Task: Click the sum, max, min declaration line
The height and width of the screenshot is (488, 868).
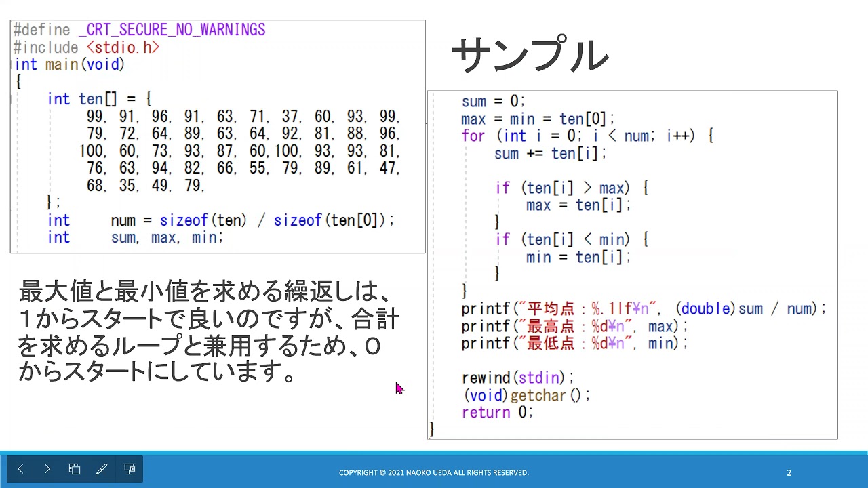Action: [135, 238]
